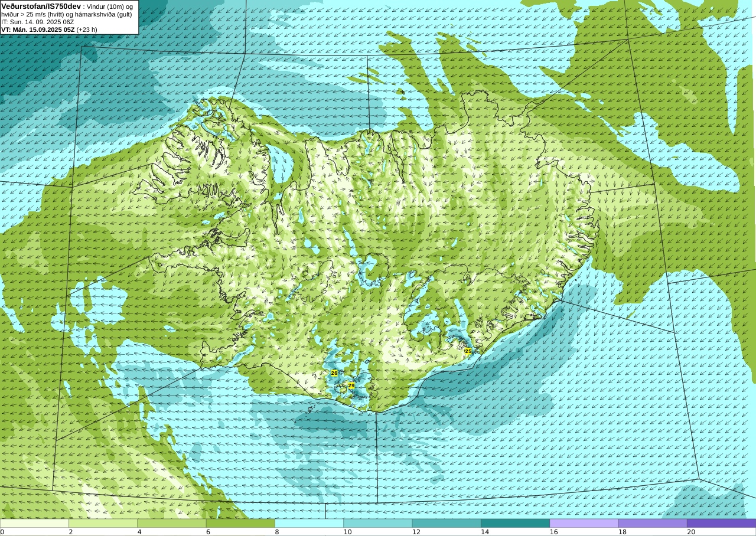Viewport: 756px width, 536px height.
Task: Select the 12–14 m/s teal legend swatch
Action: click(x=447, y=523)
